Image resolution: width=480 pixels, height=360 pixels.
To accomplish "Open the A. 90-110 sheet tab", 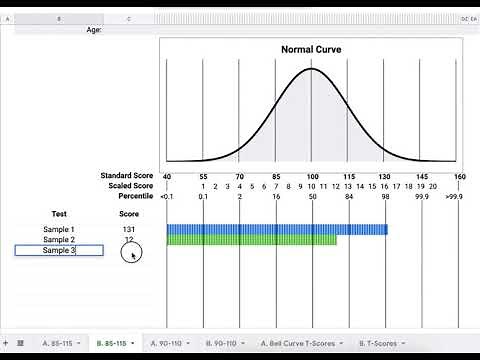I will [x=166, y=343].
